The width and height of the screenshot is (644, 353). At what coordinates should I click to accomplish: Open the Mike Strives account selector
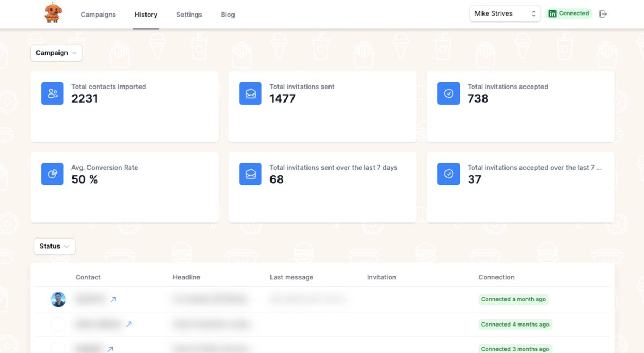(505, 13)
